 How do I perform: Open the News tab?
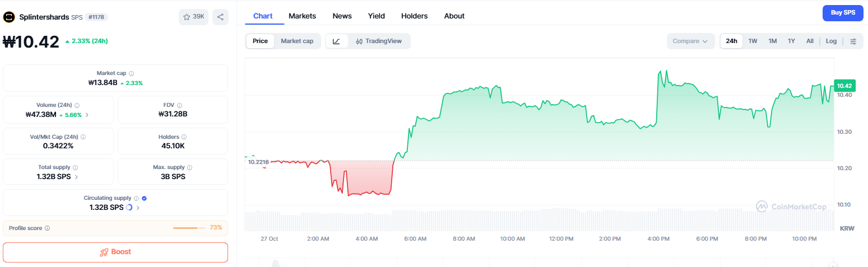[342, 16]
